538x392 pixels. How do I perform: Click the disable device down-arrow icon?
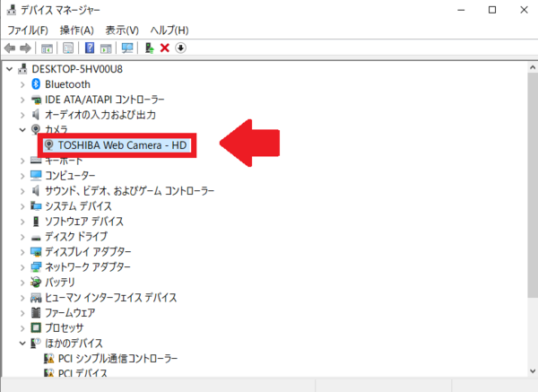[x=180, y=48]
